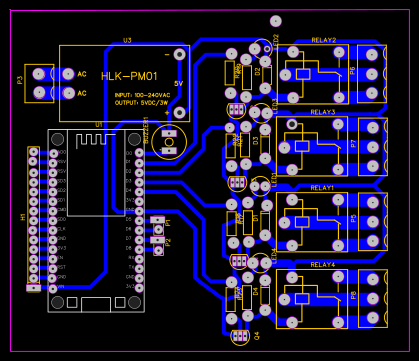Select the HLK-PM01 power module label

[129, 77]
